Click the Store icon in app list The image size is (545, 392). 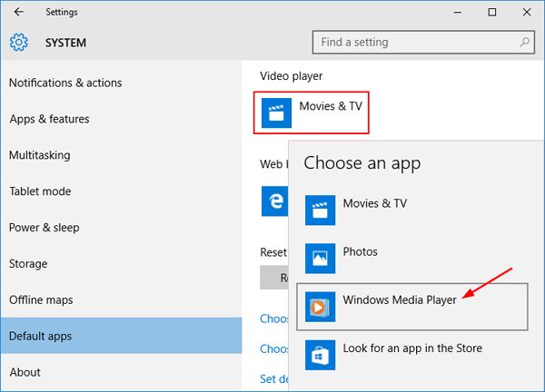pyautogui.click(x=320, y=355)
